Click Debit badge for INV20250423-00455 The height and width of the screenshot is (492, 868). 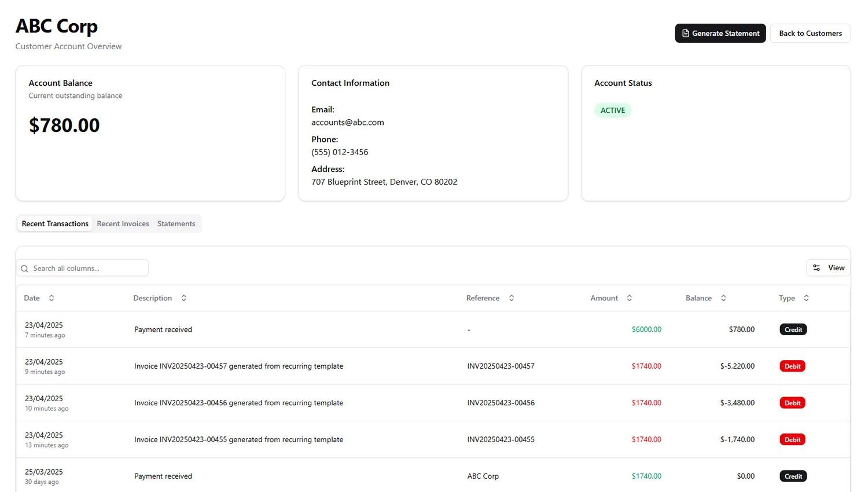(x=793, y=440)
